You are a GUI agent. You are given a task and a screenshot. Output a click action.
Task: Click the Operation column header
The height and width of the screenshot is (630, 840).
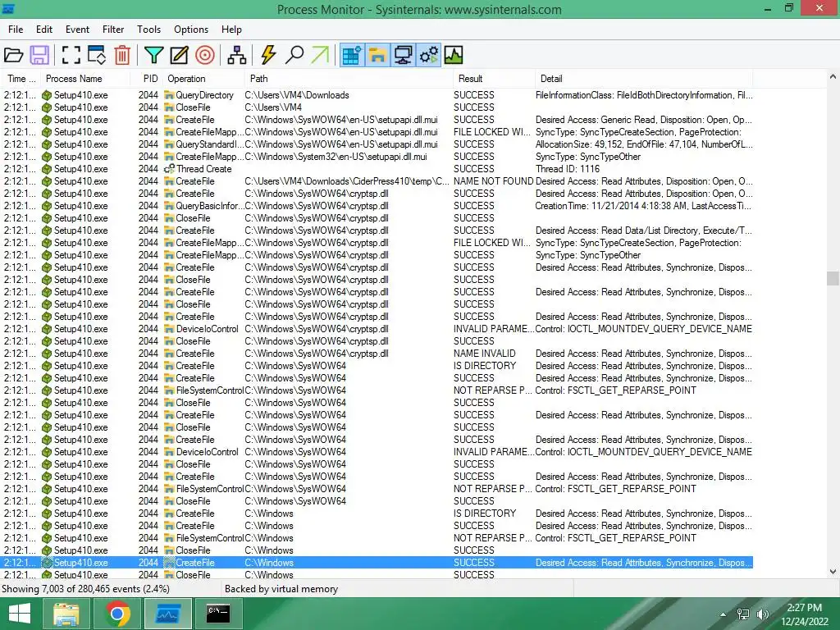click(203, 79)
